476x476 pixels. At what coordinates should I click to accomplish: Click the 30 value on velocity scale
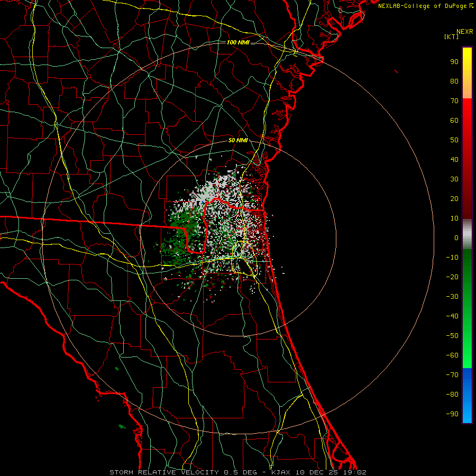(454, 179)
